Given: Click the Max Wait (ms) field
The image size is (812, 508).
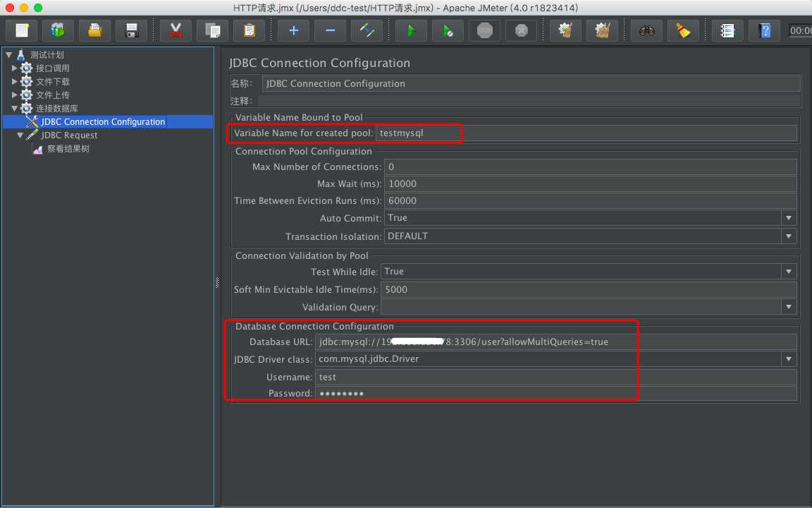Looking at the screenshot, I should [591, 184].
